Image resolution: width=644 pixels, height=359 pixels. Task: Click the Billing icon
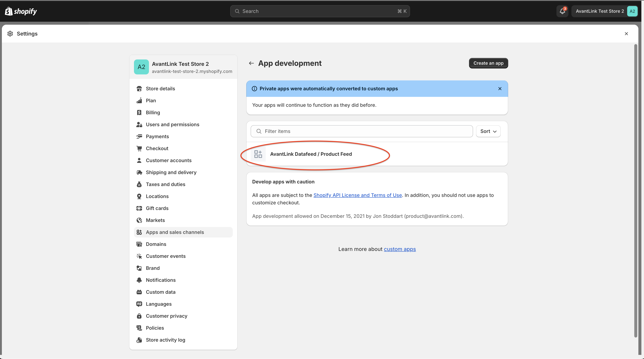(x=139, y=113)
